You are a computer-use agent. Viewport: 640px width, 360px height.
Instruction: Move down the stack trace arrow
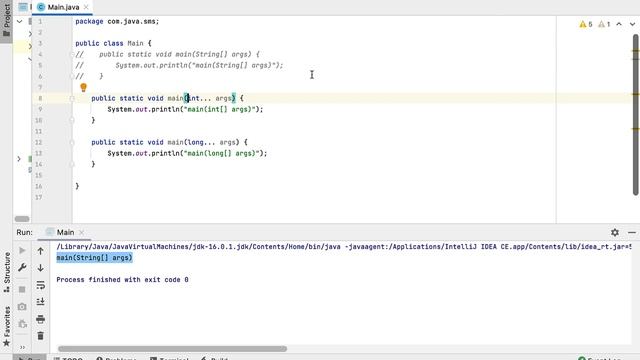point(40,268)
